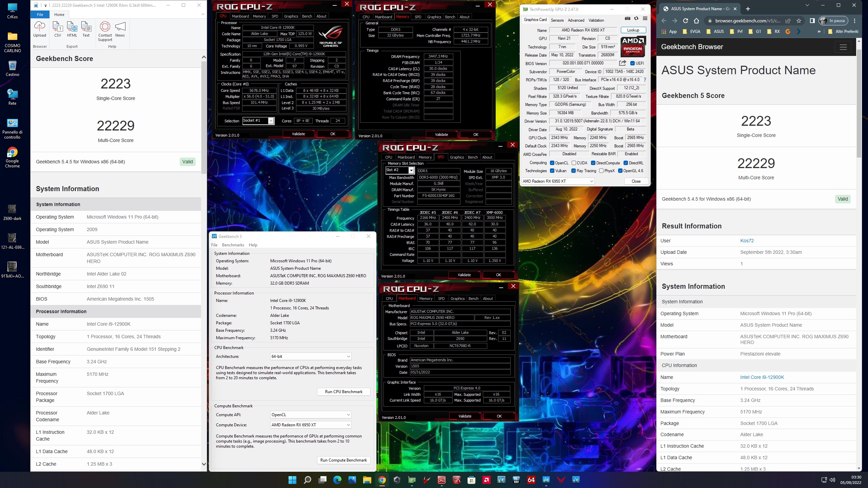Open Intel Core i9-12900K link in browser
Image resolution: width=868 pixels, height=488 pixels.
[762, 377]
